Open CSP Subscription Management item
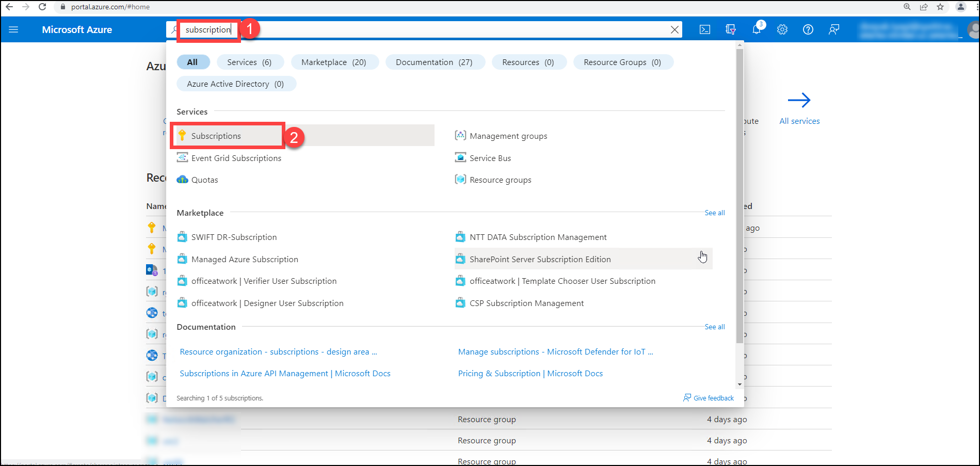This screenshot has height=466, width=980. tap(526, 303)
